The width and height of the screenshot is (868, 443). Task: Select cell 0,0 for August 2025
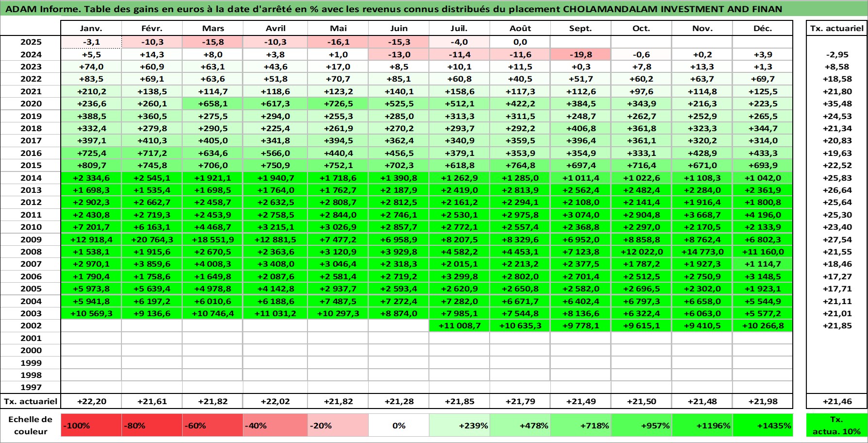click(x=520, y=42)
